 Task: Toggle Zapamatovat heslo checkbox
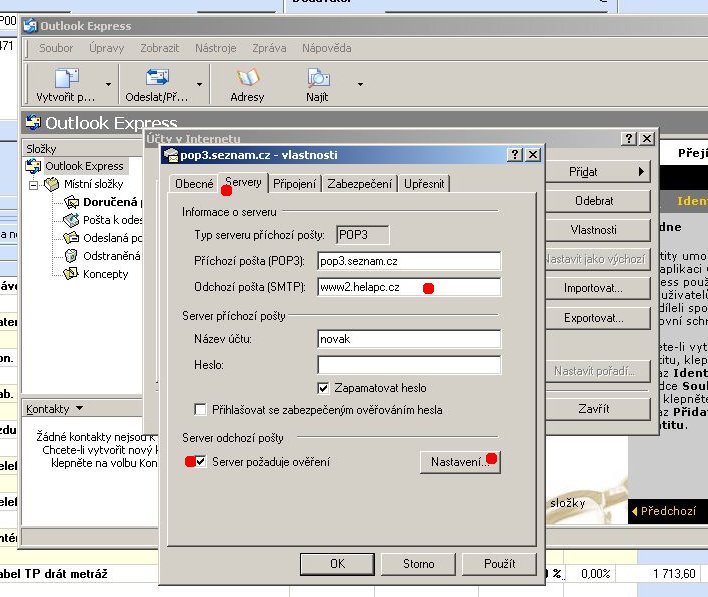click(323, 388)
